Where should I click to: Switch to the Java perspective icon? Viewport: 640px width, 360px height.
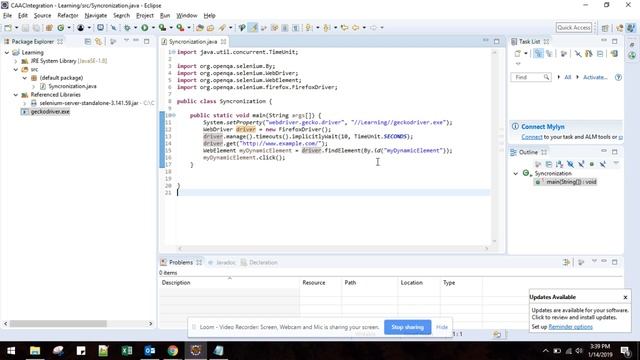pos(631,28)
